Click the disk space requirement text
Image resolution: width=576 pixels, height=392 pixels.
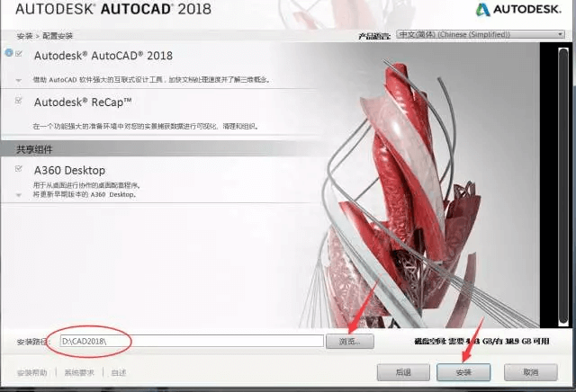click(x=481, y=342)
